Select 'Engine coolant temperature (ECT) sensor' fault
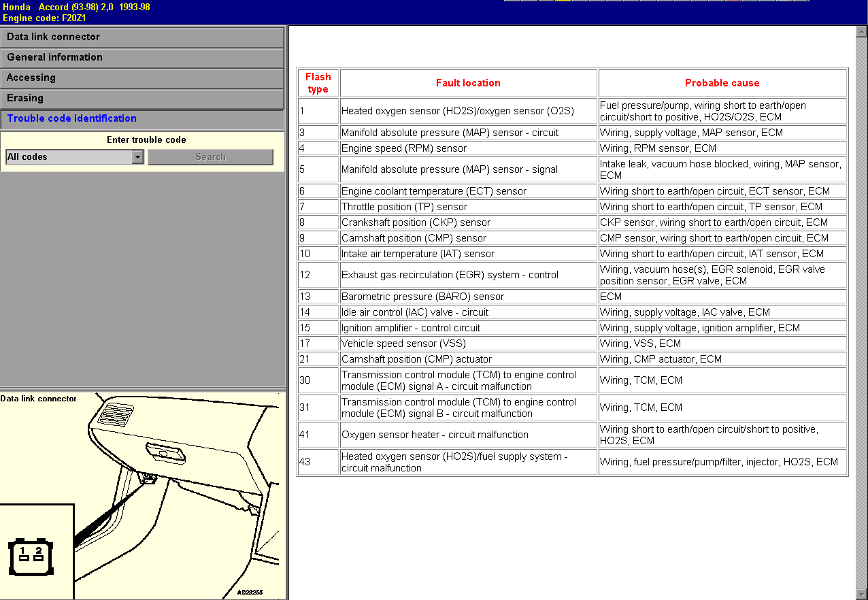This screenshot has height=600, width=868. pyautogui.click(x=433, y=191)
